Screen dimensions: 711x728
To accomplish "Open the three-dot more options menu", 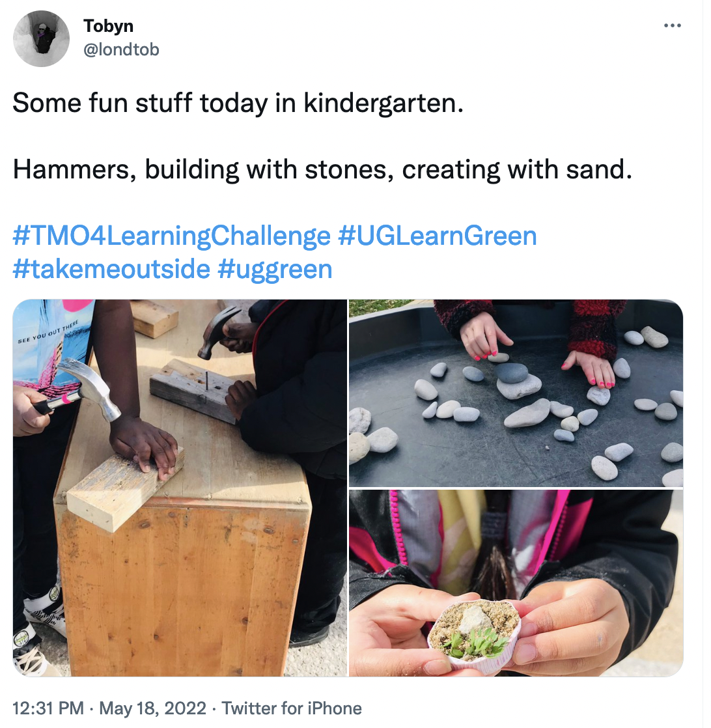I will (672, 25).
